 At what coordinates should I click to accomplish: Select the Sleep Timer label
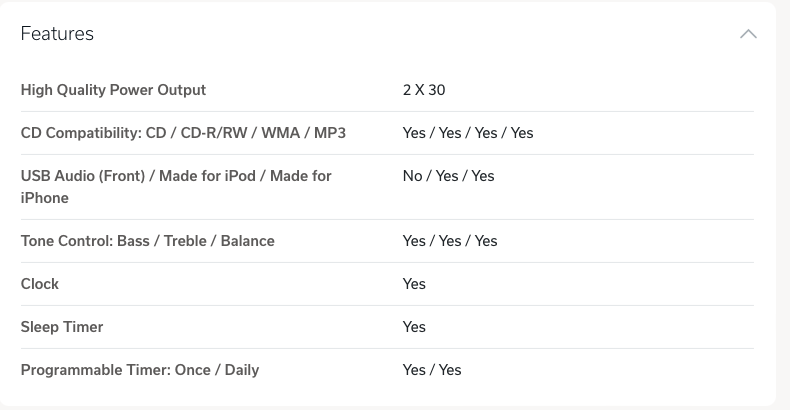pos(62,327)
